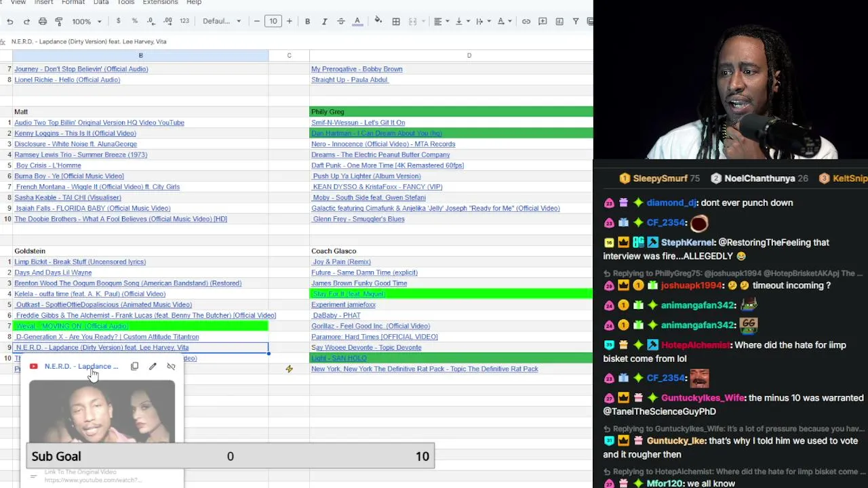The image size is (868, 488).
Task: Open the Insert menu
Action: [x=43, y=3]
